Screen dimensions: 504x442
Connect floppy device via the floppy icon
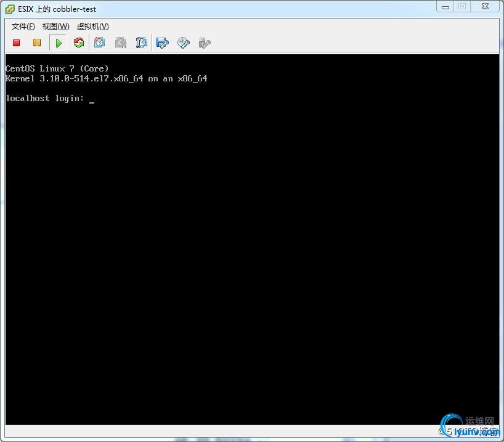click(162, 43)
